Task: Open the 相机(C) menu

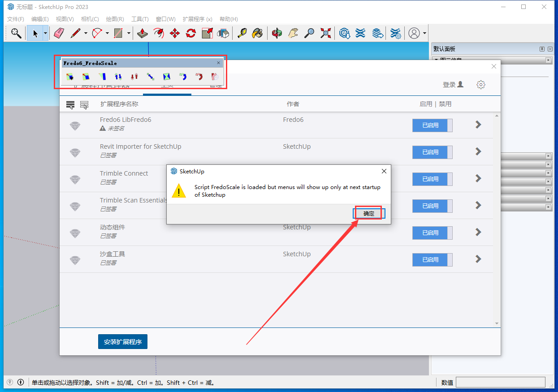Action: click(x=90, y=19)
